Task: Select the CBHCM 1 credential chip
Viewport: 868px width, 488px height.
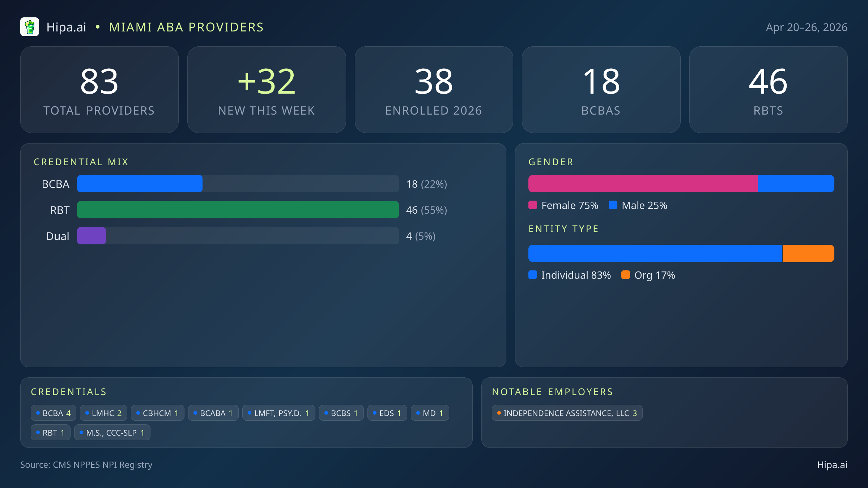Action: (x=157, y=413)
